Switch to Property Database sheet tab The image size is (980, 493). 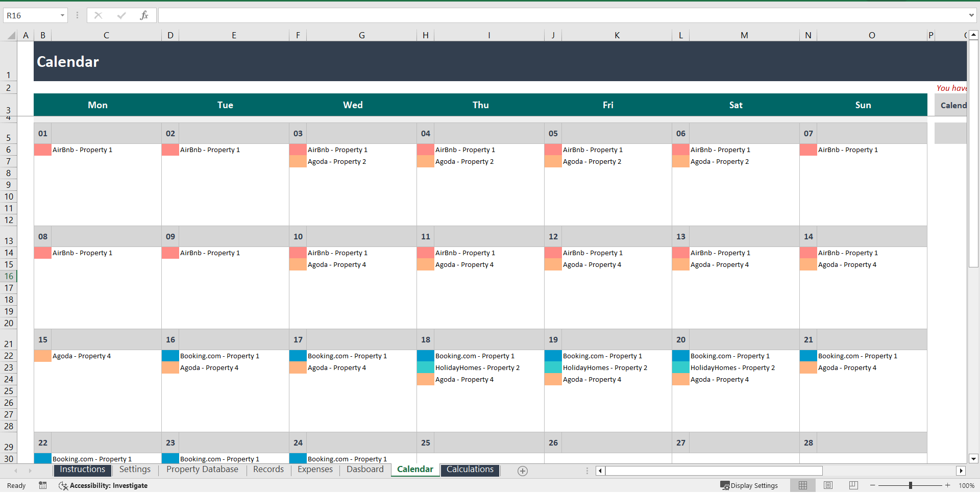pos(202,470)
